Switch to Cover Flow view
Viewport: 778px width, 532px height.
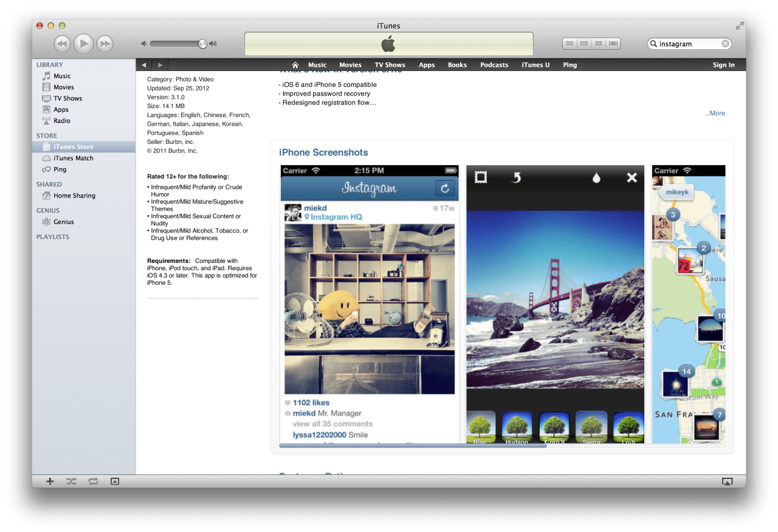613,43
